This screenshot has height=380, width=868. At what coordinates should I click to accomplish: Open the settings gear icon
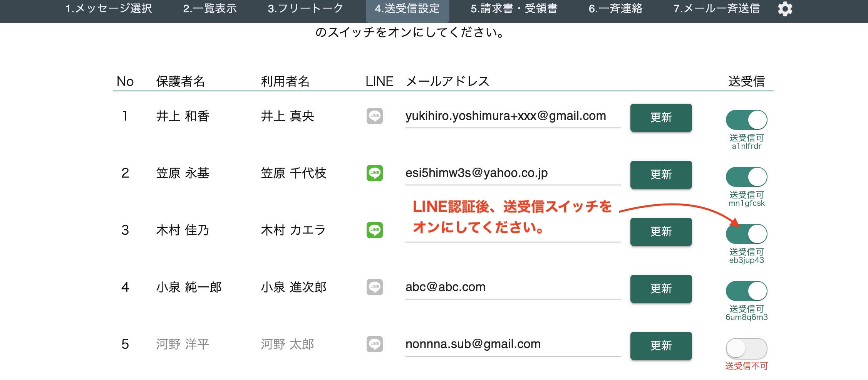(785, 9)
